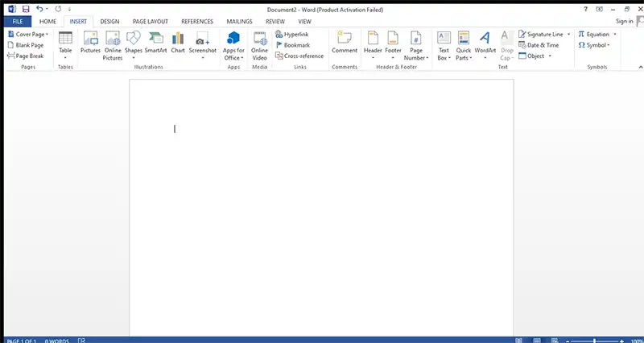Insert a Cover Page
The height and width of the screenshot is (343, 644).
(28, 35)
